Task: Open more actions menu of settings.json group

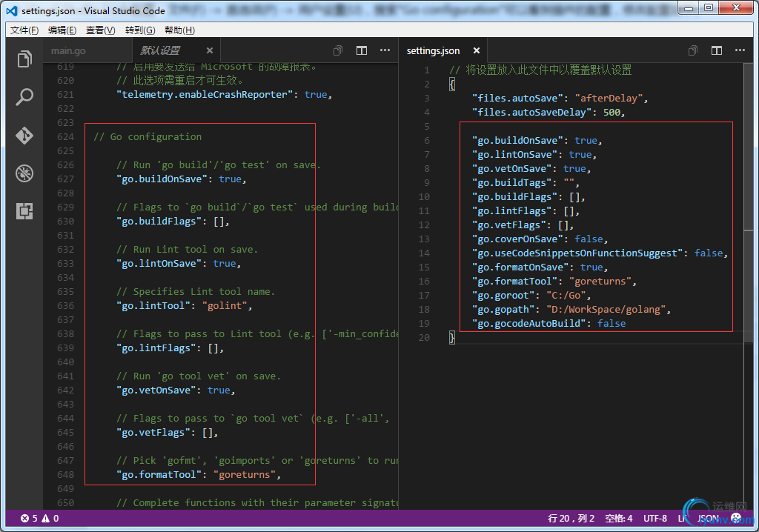Action: [740, 50]
